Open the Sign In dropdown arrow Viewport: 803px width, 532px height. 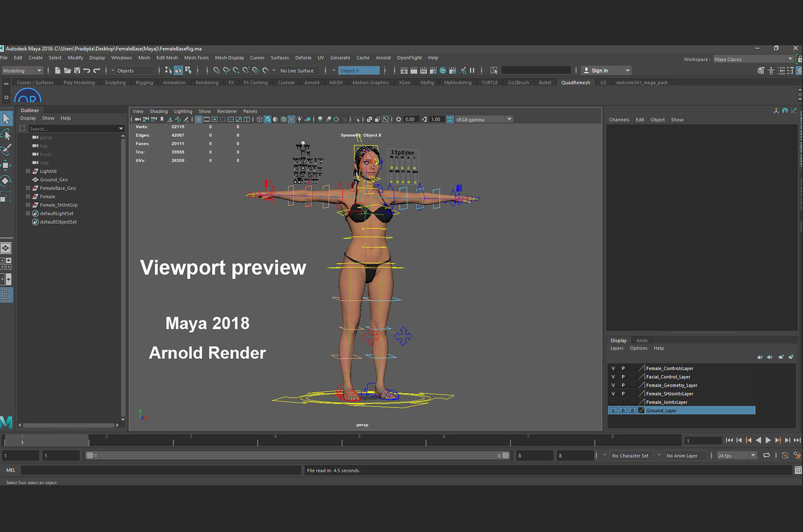[x=627, y=71]
